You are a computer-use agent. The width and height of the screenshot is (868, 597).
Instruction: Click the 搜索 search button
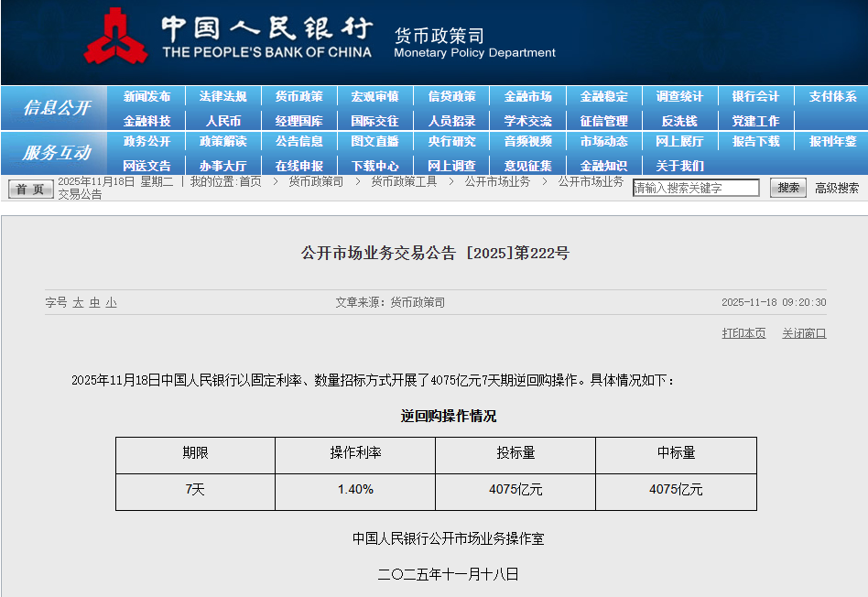pyautogui.click(x=787, y=188)
